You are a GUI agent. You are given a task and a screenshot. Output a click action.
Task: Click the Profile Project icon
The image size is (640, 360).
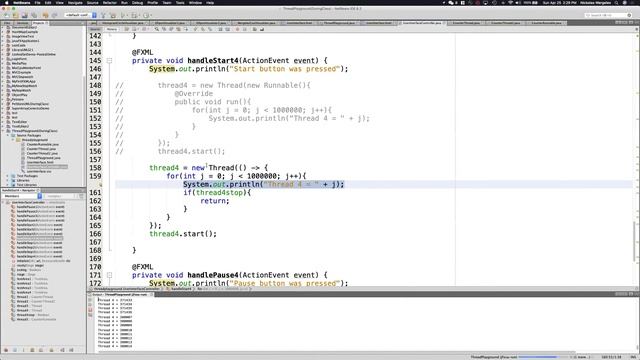tap(146, 15)
